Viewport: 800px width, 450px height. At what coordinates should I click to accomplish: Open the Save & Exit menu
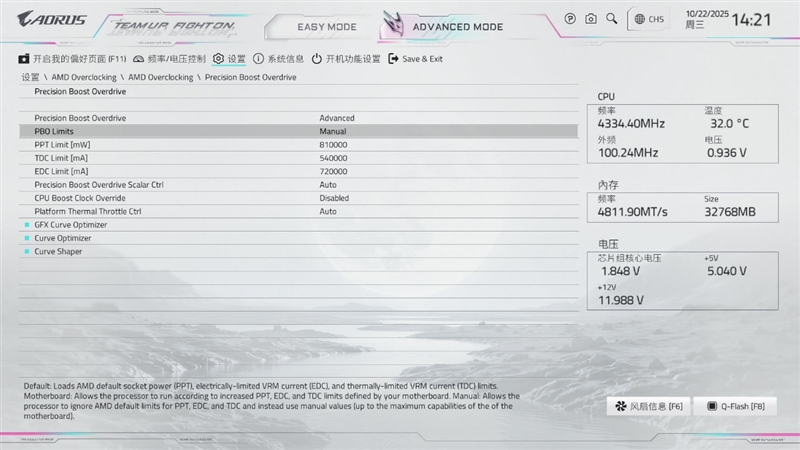[415, 59]
